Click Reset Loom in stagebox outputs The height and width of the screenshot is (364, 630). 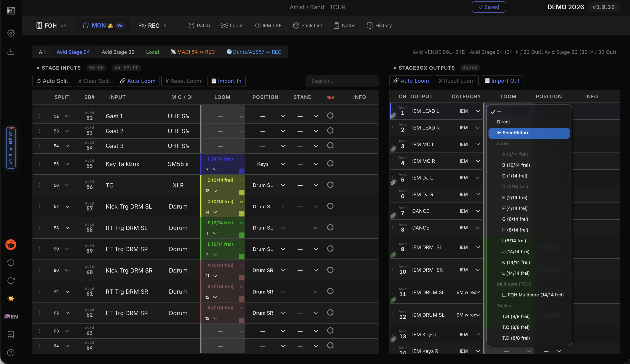(x=457, y=81)
